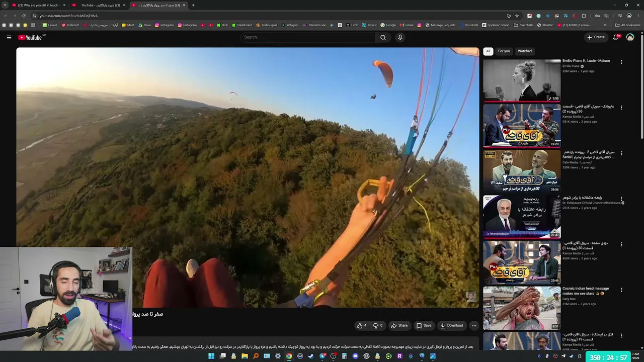The width and height of the screenshot is (644, 362).
Task: Go to YouTube home via the logo
Action: tap(30, 37)
